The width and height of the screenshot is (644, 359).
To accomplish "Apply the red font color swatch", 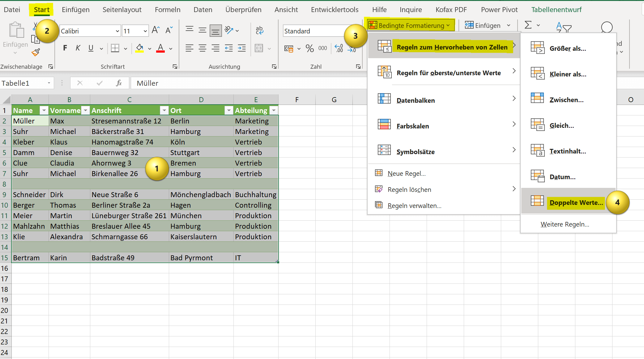I will (160, 48).
